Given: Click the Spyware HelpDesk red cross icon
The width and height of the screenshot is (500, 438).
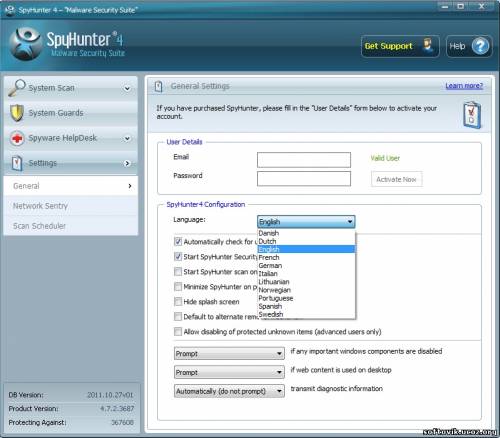Looking at the screenshot, I should 17,138.
